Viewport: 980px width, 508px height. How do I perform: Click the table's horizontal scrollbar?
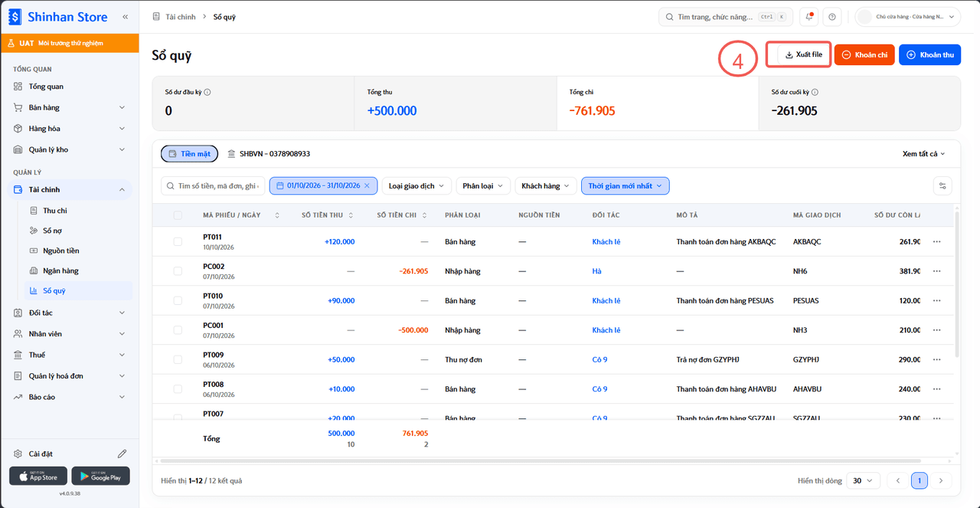pyautogui.click(x=539, y=460)
